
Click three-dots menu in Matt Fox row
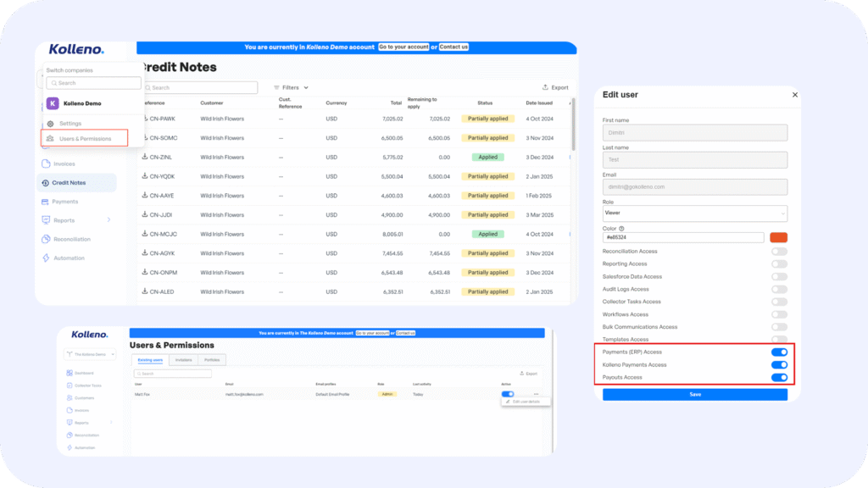coord(535,394)
